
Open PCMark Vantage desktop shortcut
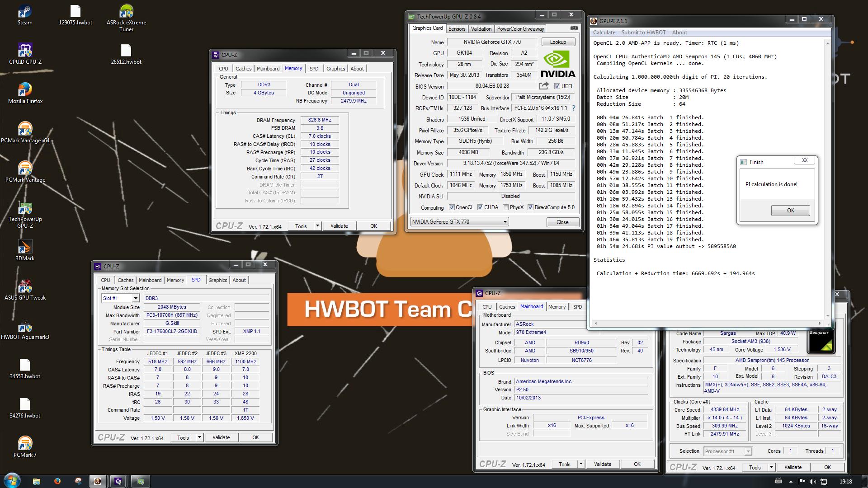pos(25,172)
